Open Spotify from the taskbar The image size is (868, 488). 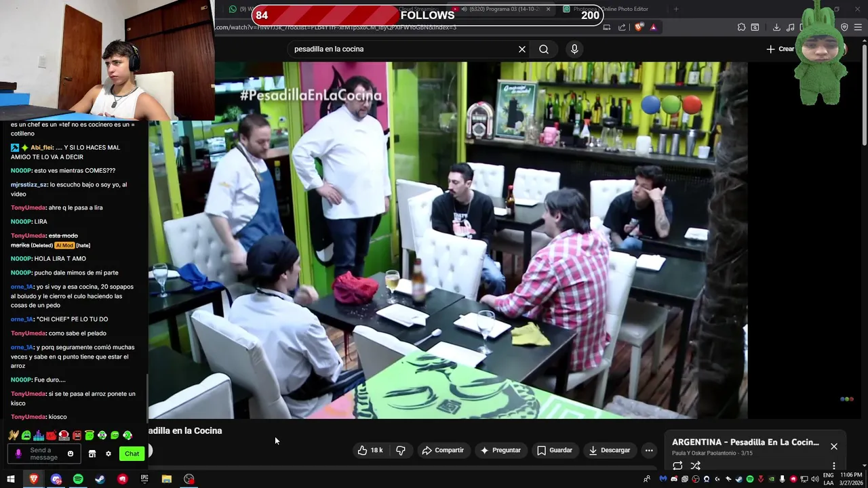point(78,479)
